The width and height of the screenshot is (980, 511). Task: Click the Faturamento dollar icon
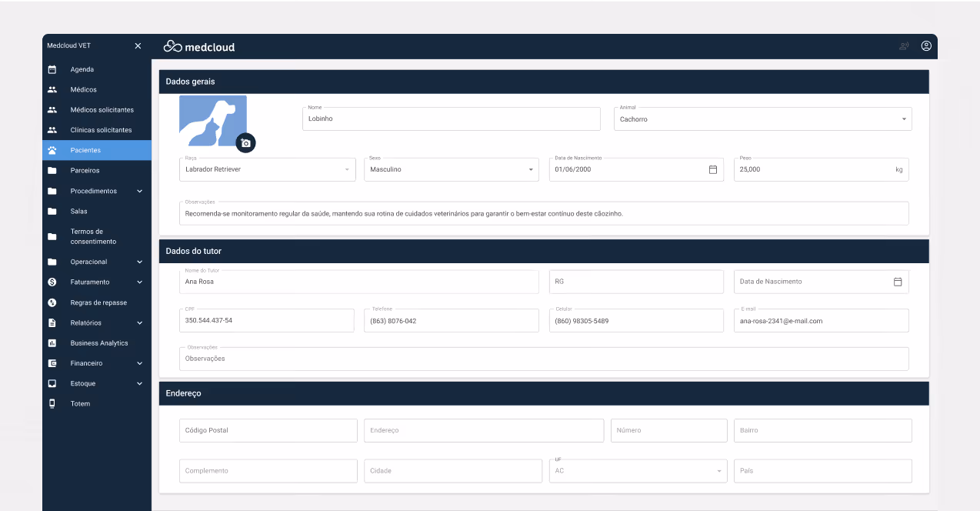coord(52,282)
